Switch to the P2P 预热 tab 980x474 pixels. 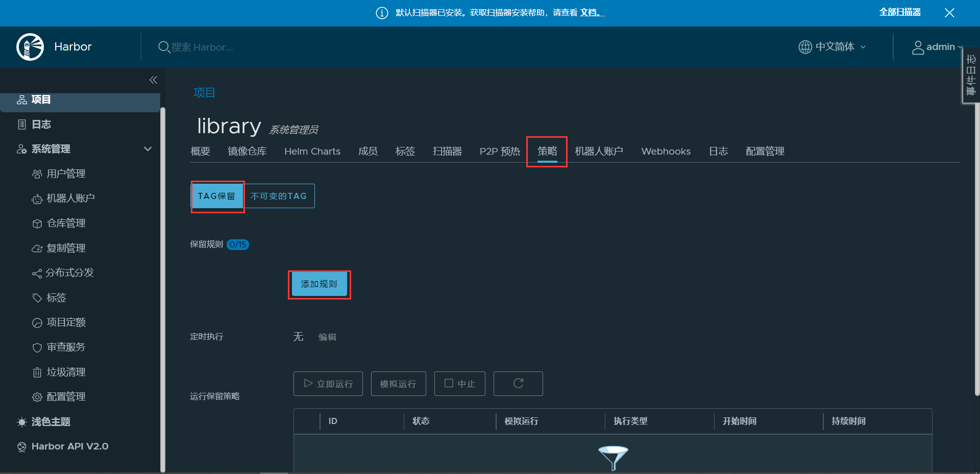coord(500,151)
